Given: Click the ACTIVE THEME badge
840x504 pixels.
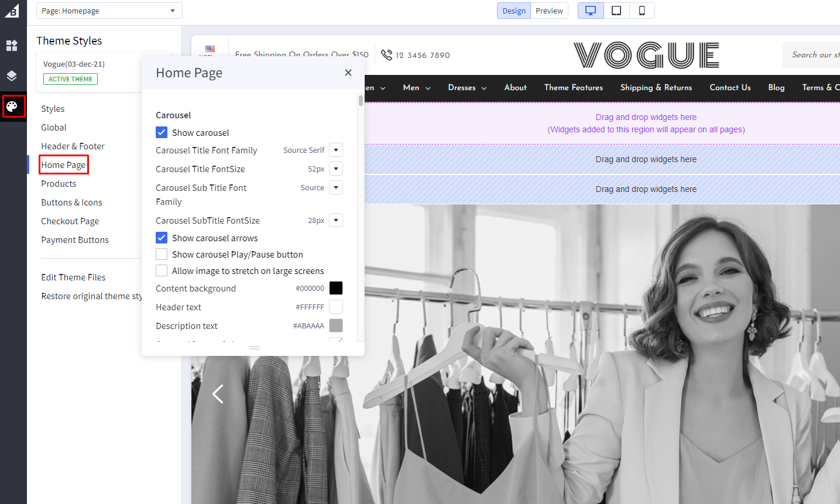Looking at the screenshot, I should [x=70, y=79].
